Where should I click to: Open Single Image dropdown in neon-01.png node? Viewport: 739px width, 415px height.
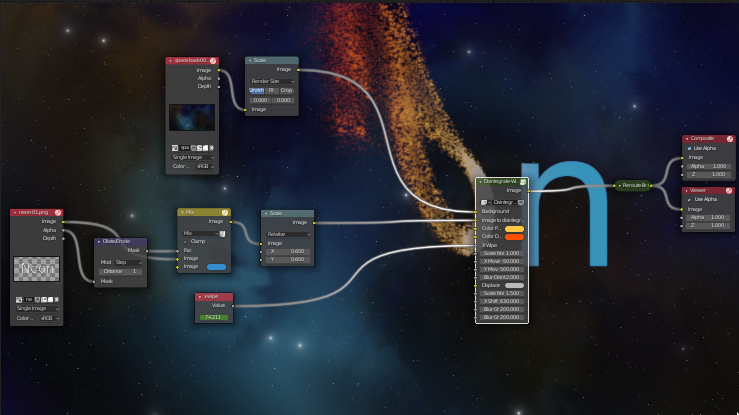37,309
